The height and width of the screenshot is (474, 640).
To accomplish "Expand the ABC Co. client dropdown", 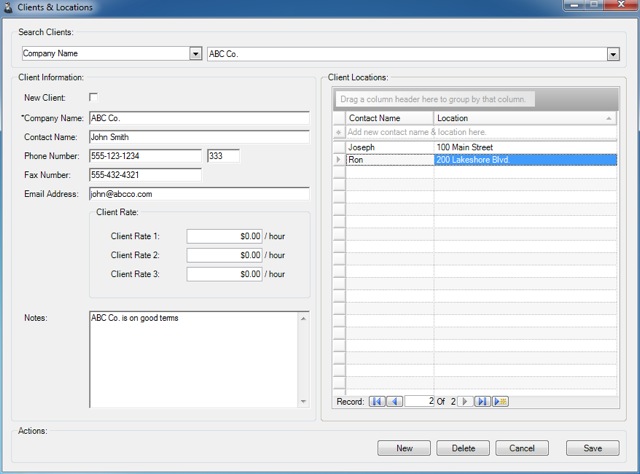I will [x=612, y=54].
